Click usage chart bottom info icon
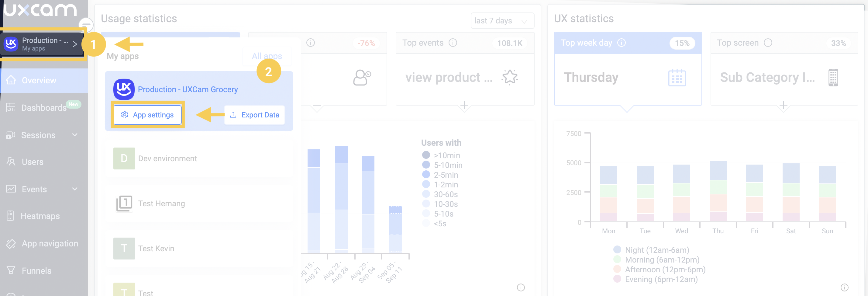This screenshot has width=868, height=296. (x=521, y=287)
